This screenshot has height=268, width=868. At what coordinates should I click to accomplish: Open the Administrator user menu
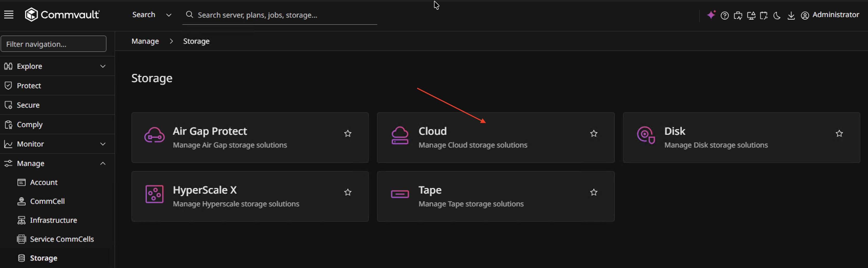(x=836, y=15)
